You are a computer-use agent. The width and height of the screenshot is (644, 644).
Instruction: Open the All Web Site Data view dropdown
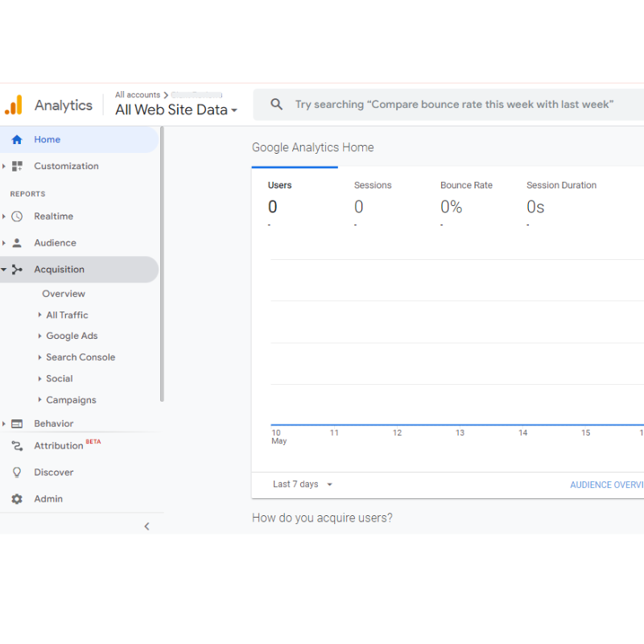[x=176, y=109]
